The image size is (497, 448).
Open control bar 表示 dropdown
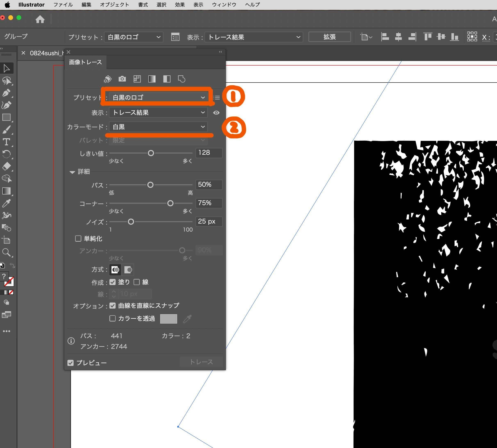(254, 37)
